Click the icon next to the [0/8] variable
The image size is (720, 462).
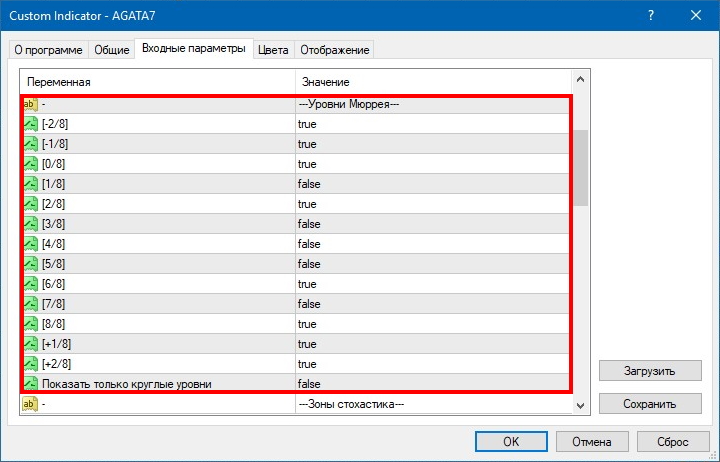(x=30, y=164)
